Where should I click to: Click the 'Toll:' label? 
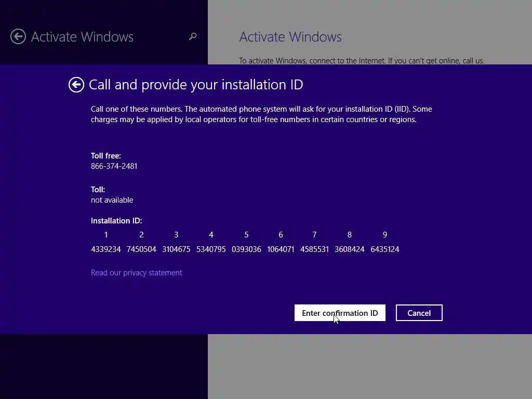point(98,190)
